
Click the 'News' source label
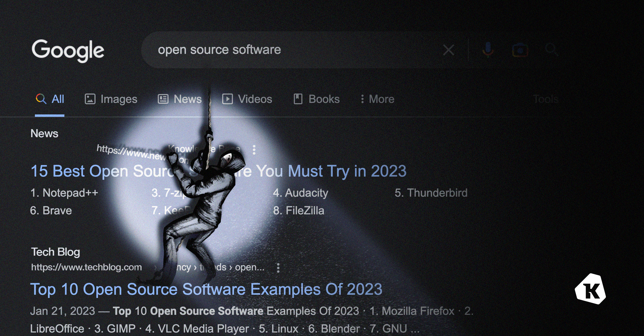pos(44,133)
